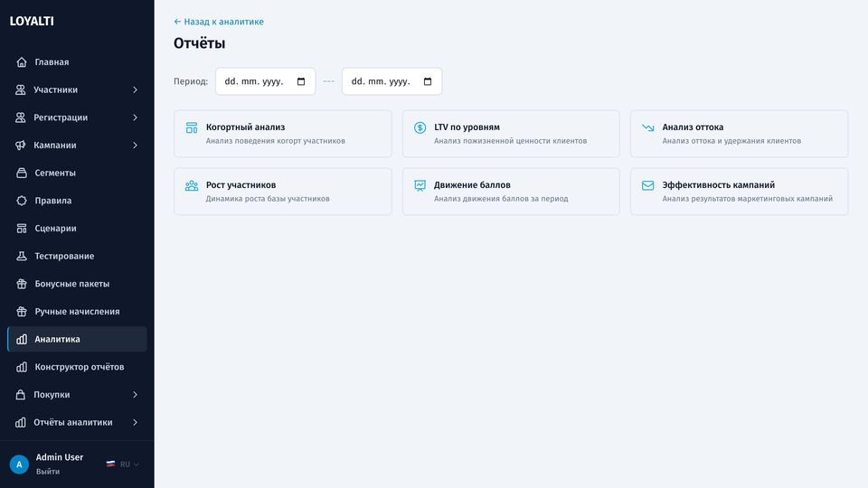Select the Сценарии menu item
868x488 pixels.
pyautogui.click(x=77, y=228)
